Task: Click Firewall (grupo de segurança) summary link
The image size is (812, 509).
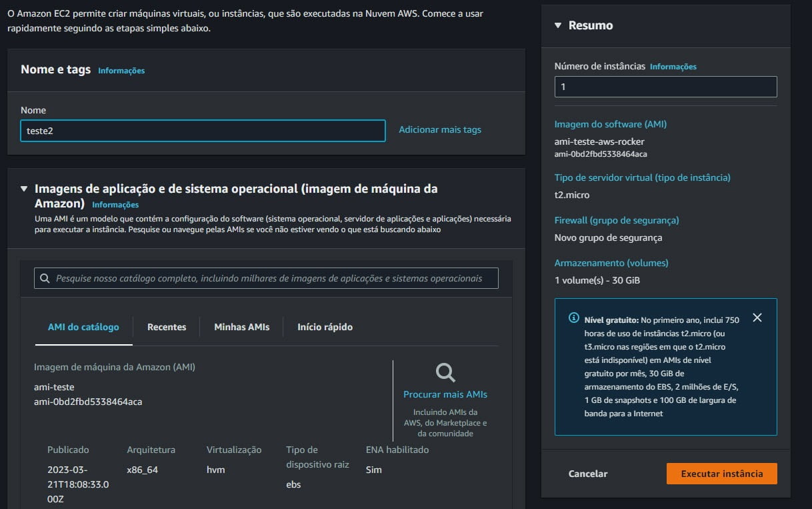Action: (x=617, y=220)
